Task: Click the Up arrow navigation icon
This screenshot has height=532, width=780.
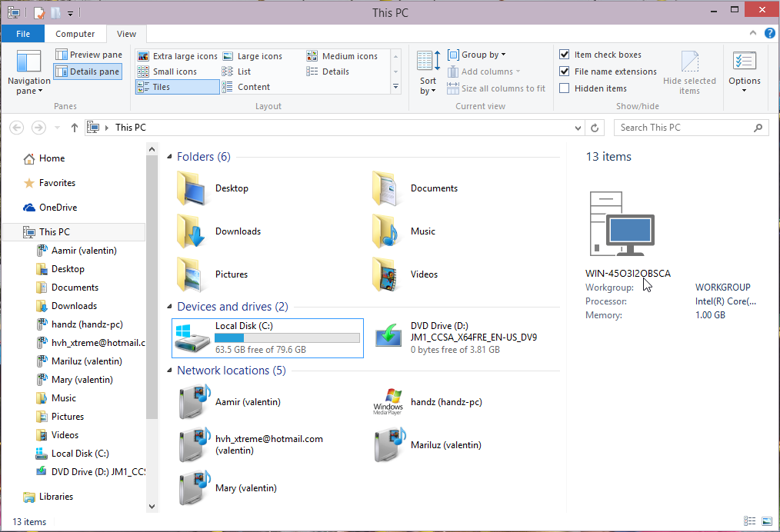Action: [74, 128]
